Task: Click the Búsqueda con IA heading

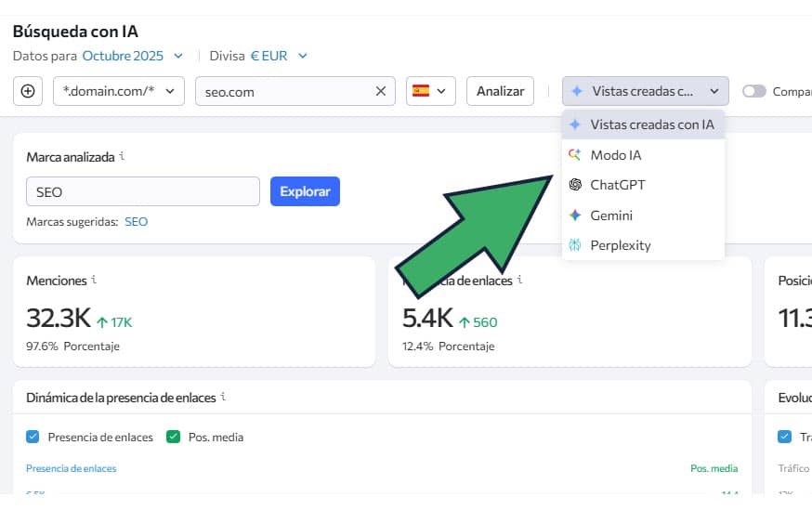Action: tap(75, 32)
